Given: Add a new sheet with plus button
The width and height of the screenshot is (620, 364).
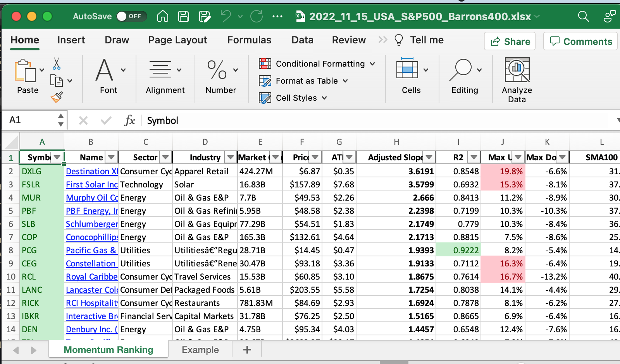Looking at the screenshot, I should pyautogui.click(x=247, y=350).
